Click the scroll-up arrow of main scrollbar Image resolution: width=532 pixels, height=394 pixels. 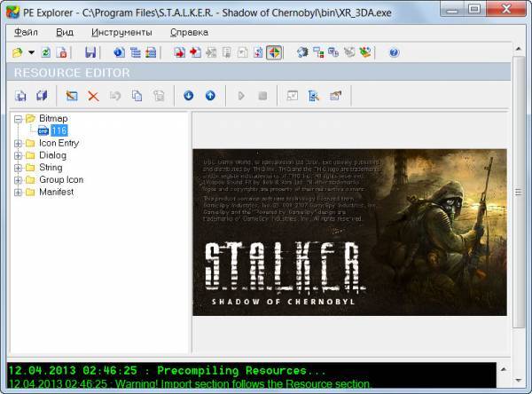[x=518, y=49]
